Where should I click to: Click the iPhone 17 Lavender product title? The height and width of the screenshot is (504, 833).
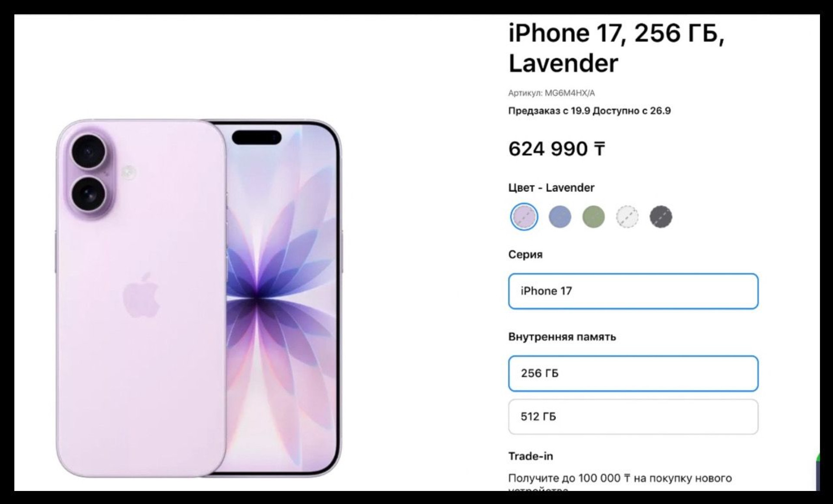pos(617,48)
